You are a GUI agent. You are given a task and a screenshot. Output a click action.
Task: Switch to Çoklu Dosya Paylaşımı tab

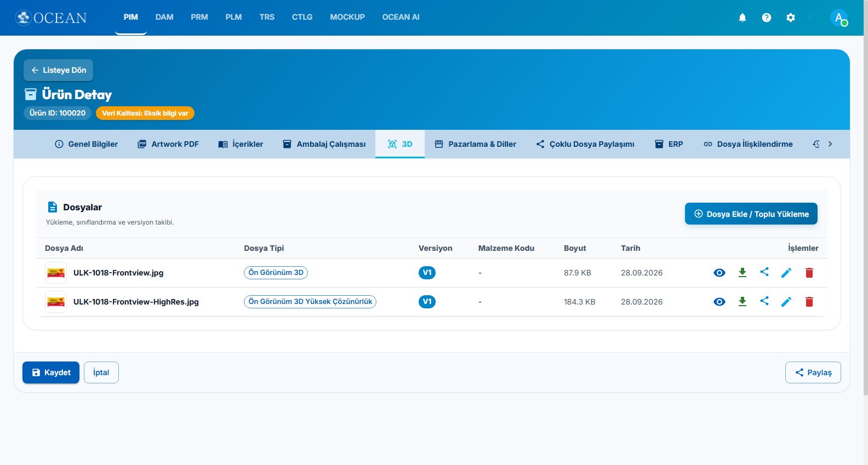click(585, 144)
